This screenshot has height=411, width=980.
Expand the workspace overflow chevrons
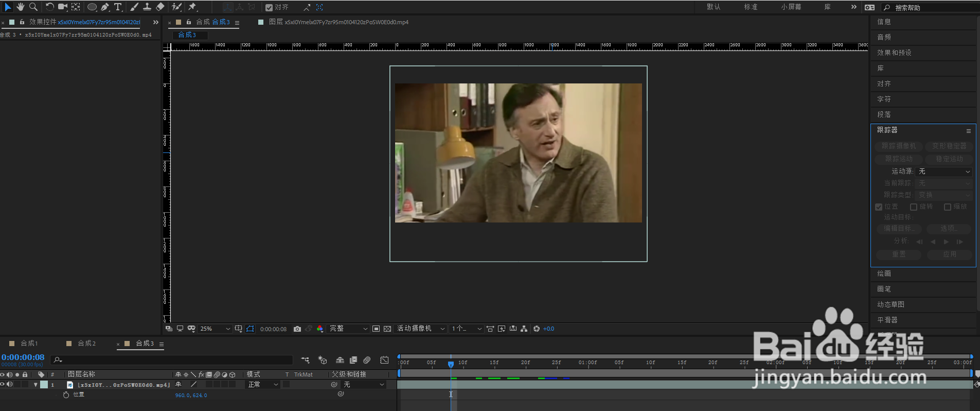click(x=854, y=7)
